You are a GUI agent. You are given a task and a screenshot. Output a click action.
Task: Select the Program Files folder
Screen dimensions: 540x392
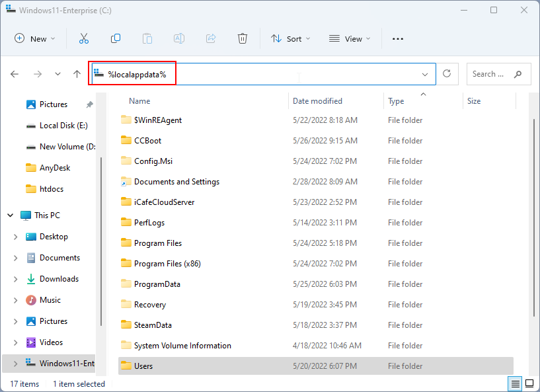pyautogui.click(x=158, y=243)
